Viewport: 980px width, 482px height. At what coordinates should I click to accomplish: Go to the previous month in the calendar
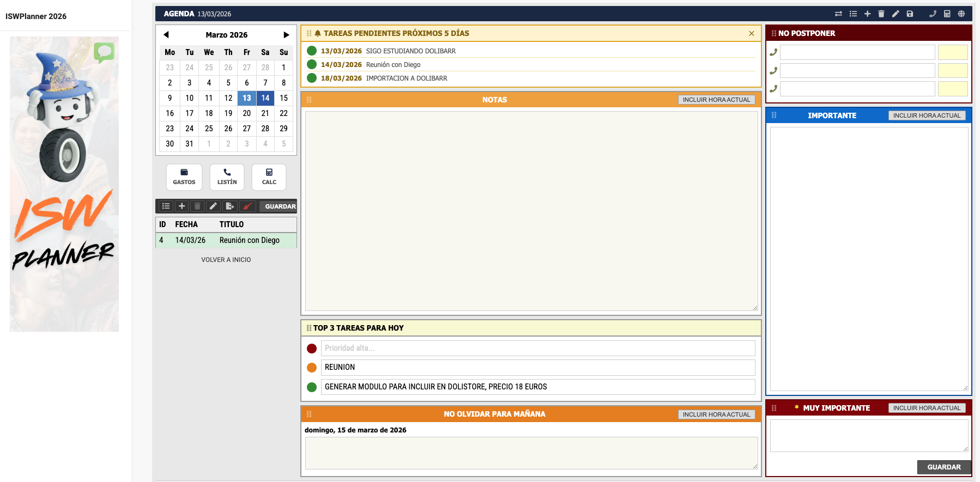click(166, 35)
